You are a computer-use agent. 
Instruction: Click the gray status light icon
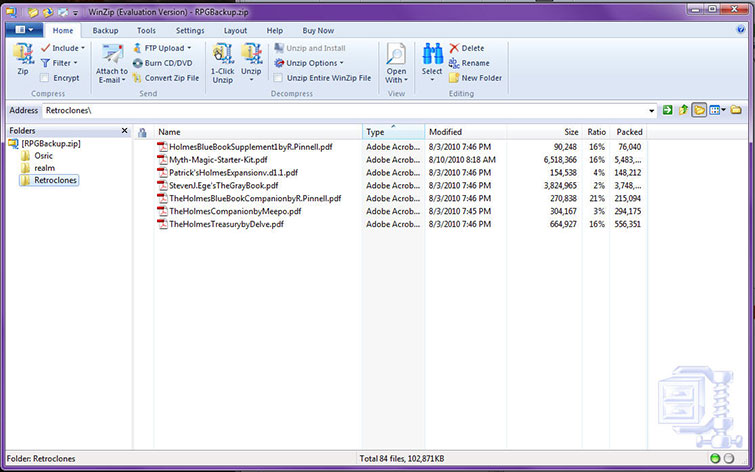click(x=729, y=459)
